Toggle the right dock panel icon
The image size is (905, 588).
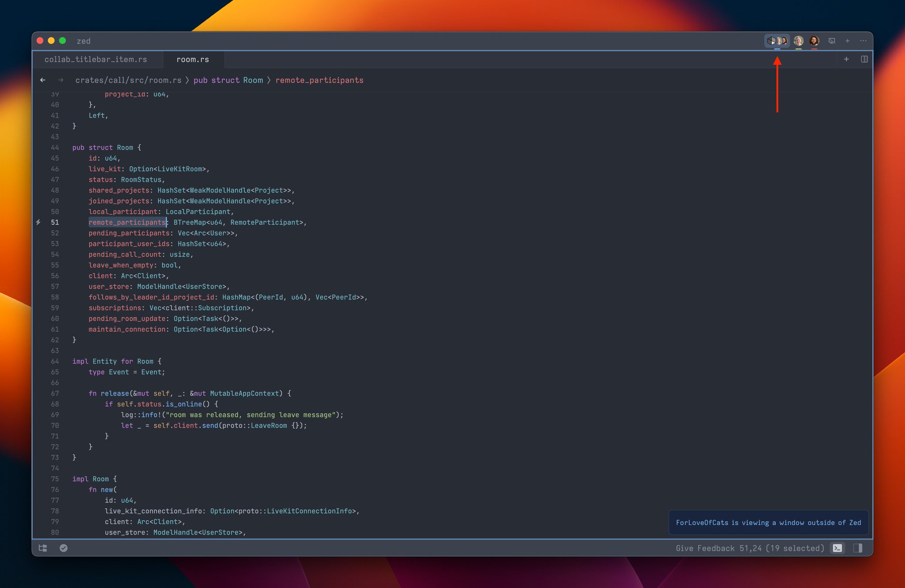[x=858, y=548]
